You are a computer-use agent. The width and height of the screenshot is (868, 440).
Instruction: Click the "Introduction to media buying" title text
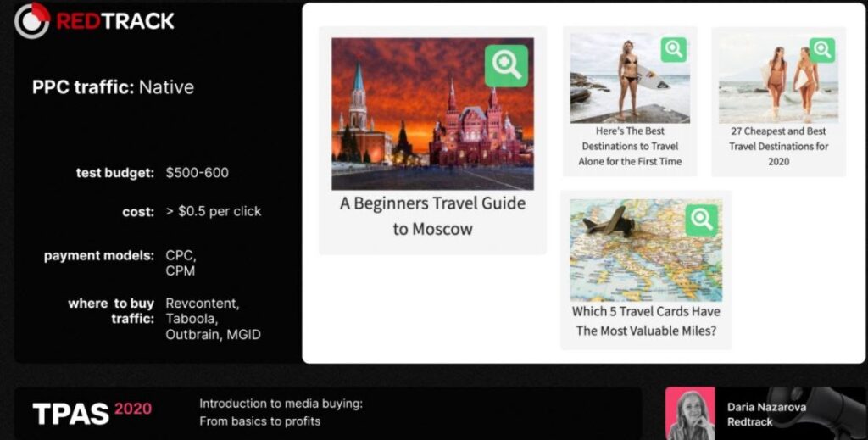(x=281, y=404)
